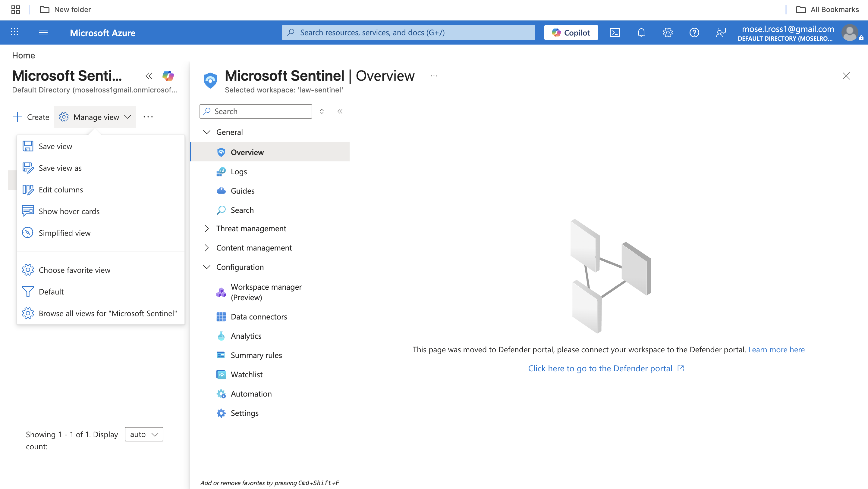Open the display count auto dropdown
This screenshot has height=489, width=868.
tap(144, 434)
